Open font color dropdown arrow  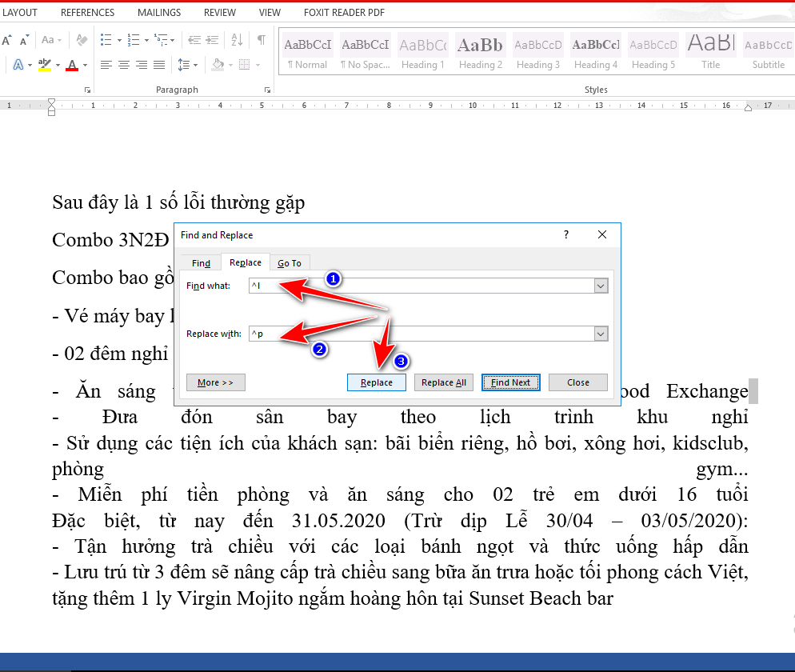(x=85, y=66)
